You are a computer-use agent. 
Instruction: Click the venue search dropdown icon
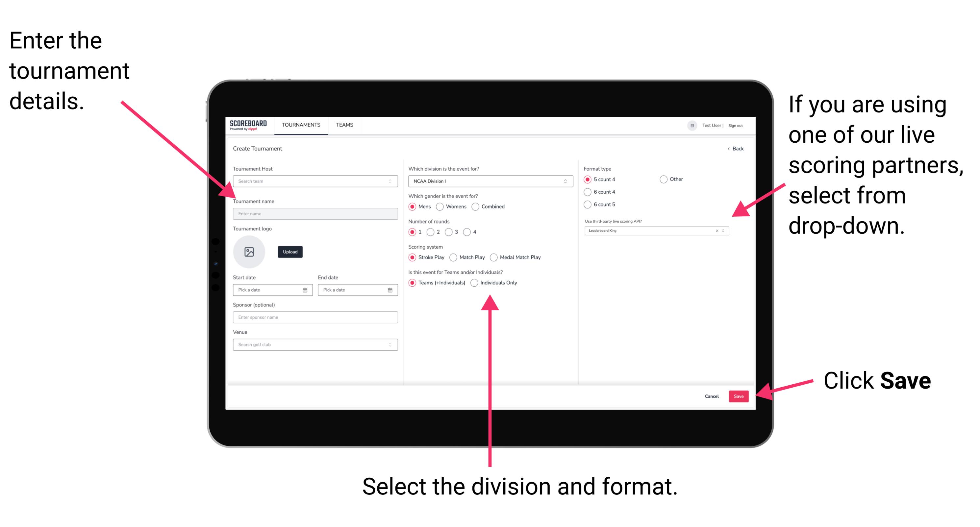pos(389,345)
